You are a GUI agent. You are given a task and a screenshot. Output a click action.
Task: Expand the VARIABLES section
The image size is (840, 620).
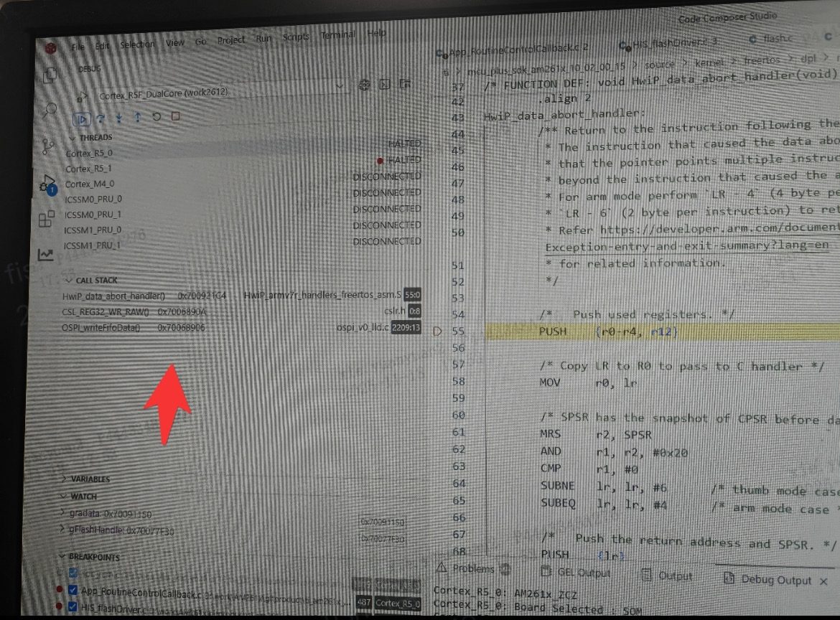(x=85, y=479)
